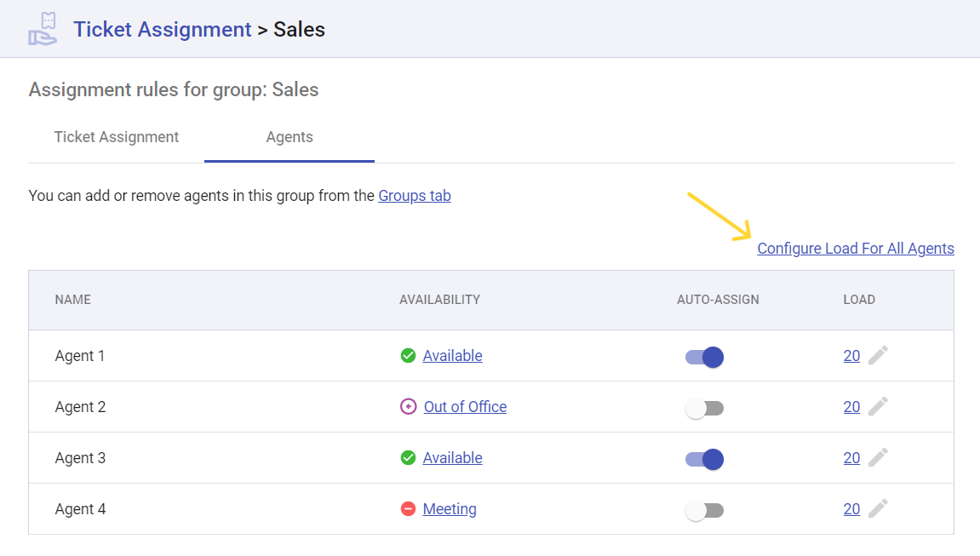Open the Groups tab link
Screen dimensions: 980x556
click(415, 196)
